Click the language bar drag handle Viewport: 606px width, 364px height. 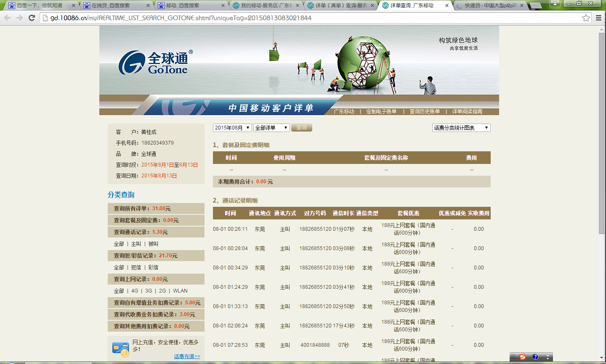(513, 357)
